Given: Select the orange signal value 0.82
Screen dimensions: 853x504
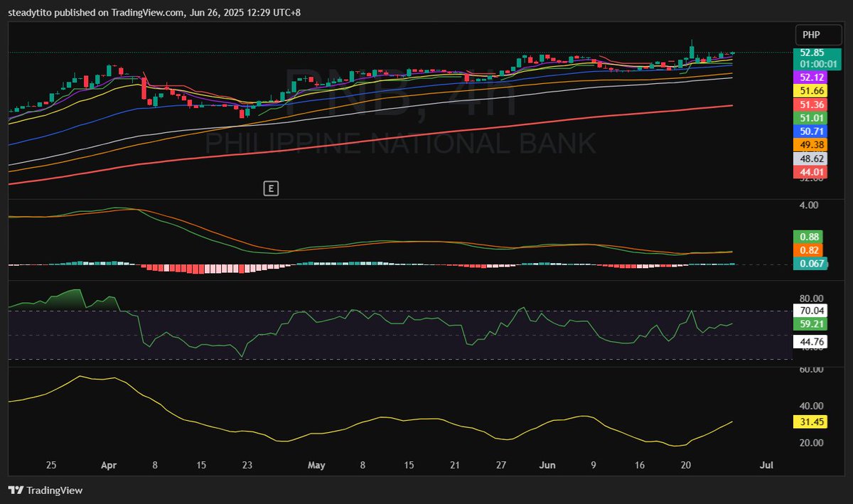Looking at the screenshot, I should [x=808, y=250].
